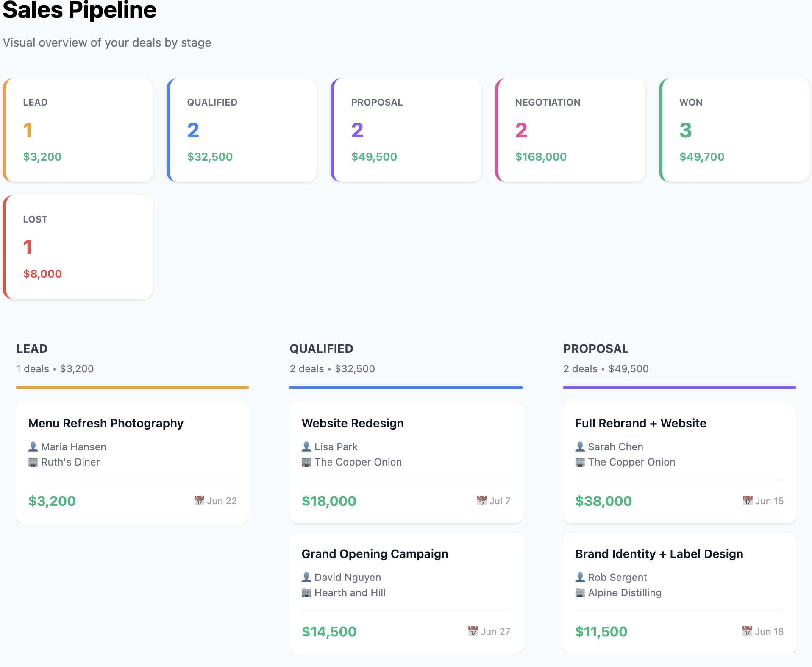This screenshot has height=667, width=812.
Task: Click the calendar icon next to Jul 7
Action: 482,501
